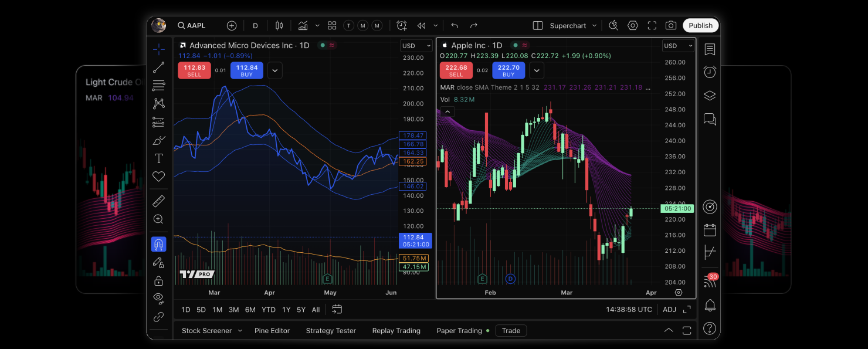Screen dimensions: 868x349
Task: Open the Emoji drawing tool
Action: point(158,176)
